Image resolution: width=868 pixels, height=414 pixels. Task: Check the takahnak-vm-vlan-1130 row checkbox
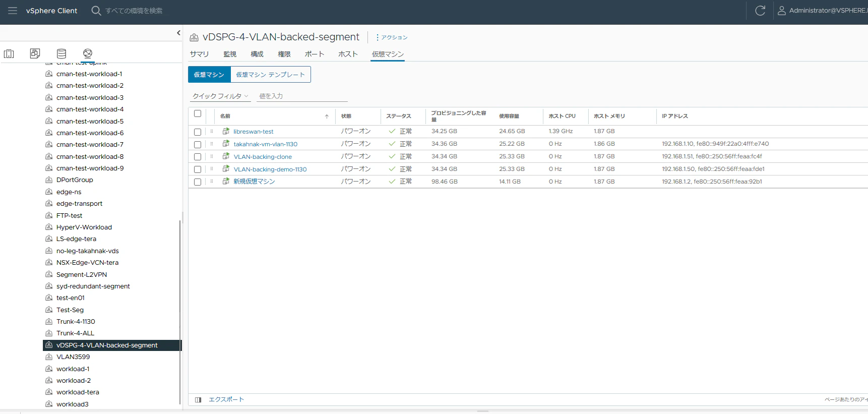[198, 145]
